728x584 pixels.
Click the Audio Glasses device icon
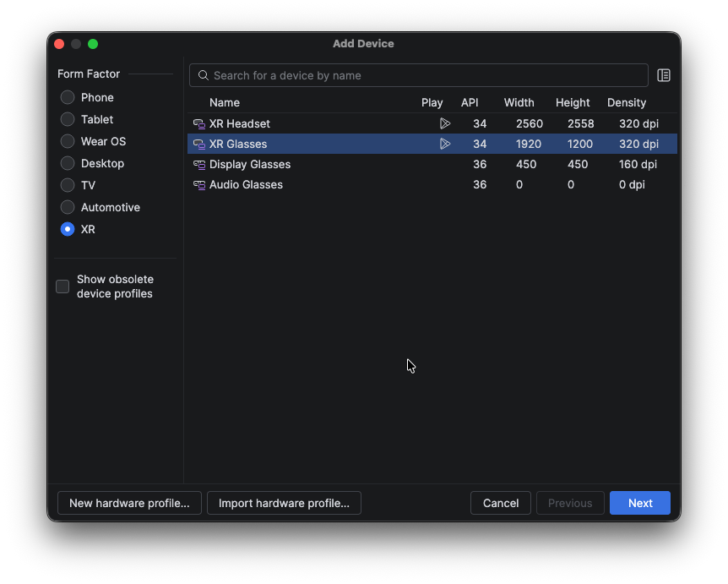[199, 185]
